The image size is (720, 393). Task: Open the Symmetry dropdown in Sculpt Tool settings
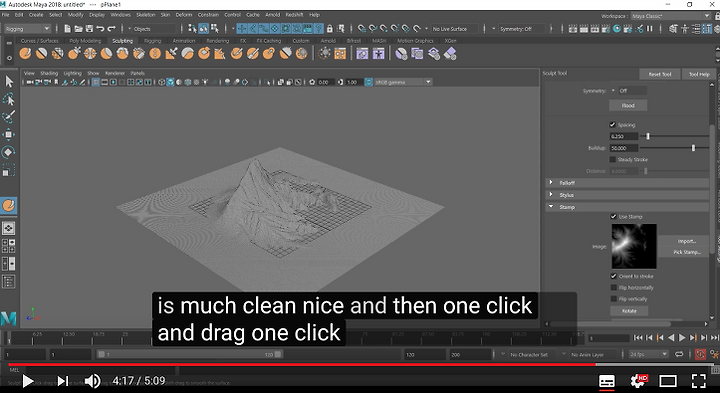tap(629, 90)
